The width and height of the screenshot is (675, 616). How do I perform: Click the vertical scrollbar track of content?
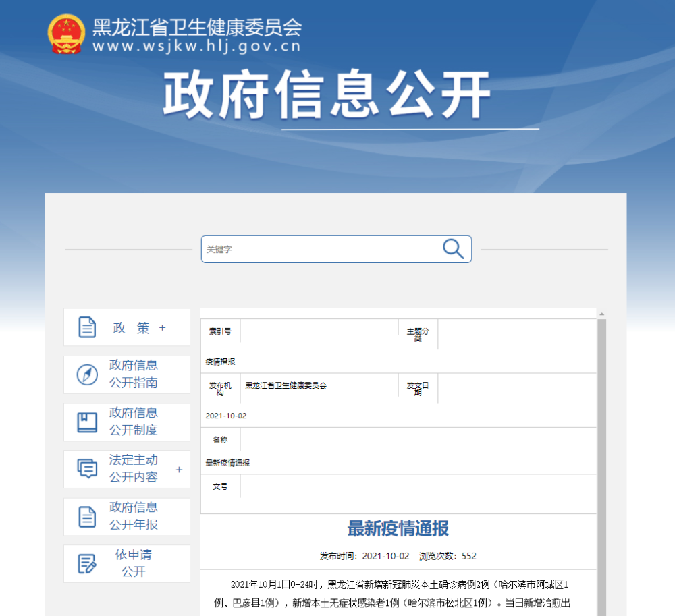(x=601, y=472)
